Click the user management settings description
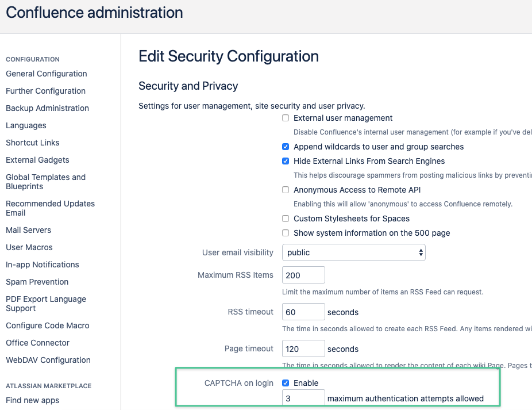Viewport: 532px width, 410px height. tap(252, 106)
